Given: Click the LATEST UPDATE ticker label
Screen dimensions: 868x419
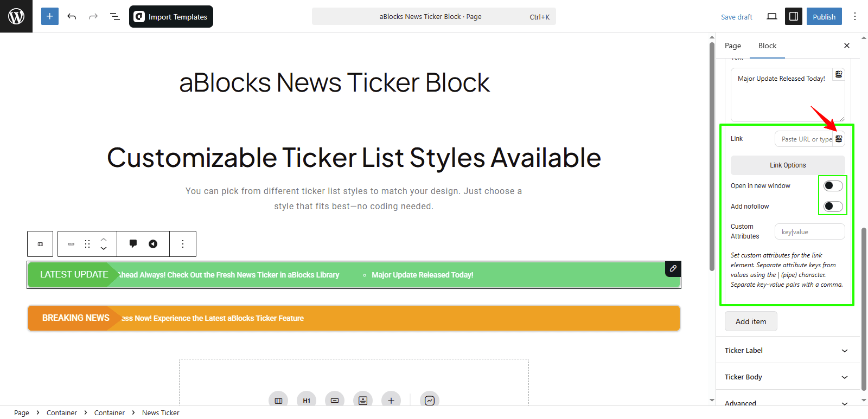Looking at the screenshot, I should click(x=74, y=274).
